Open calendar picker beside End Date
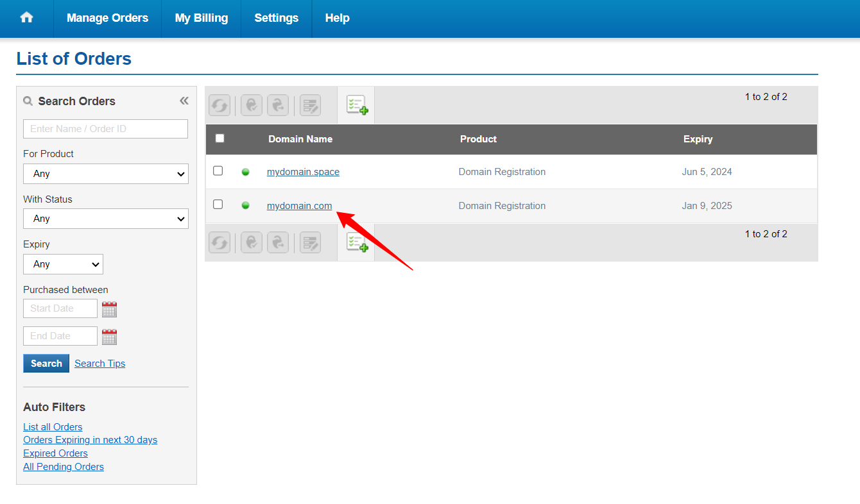The width and height of the screenshot is (860, 504). (110, 337)
